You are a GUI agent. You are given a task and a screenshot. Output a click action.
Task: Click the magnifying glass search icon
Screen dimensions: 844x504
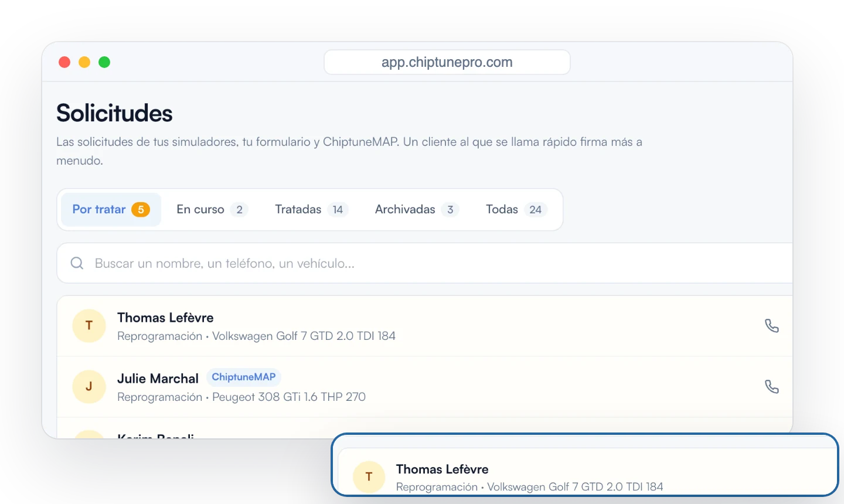[77, 263]
